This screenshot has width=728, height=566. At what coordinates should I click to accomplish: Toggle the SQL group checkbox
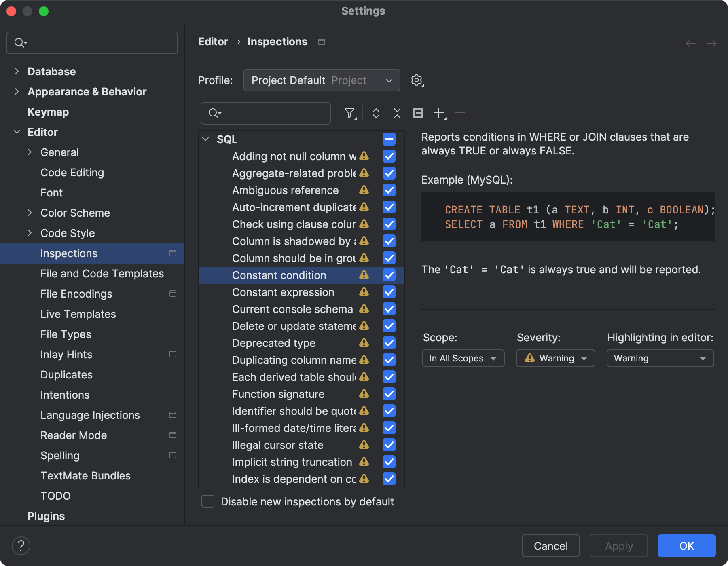(388, 139)
